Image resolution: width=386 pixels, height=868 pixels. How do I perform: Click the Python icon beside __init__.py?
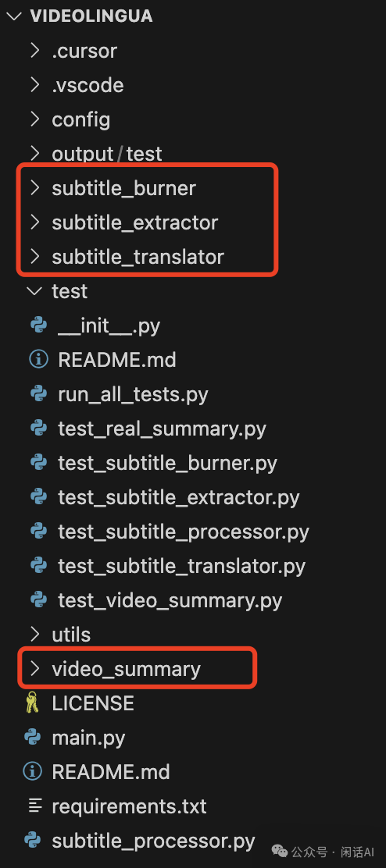[x=39, y=325]
